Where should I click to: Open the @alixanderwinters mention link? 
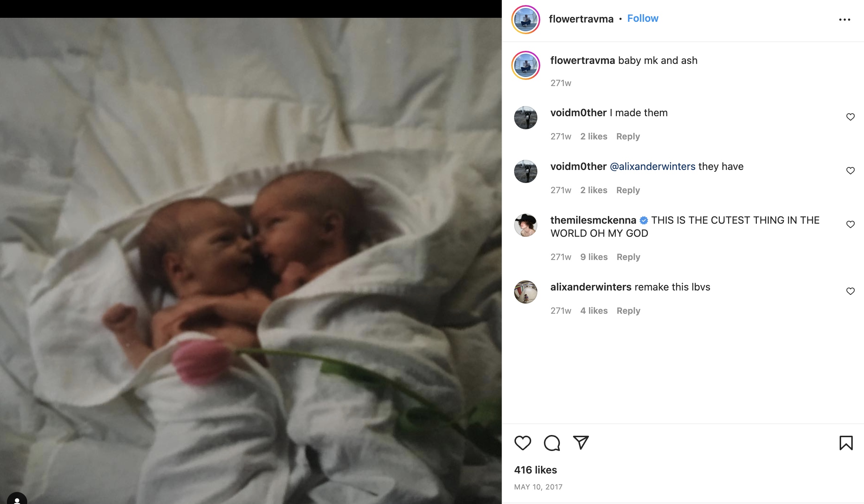653,166
